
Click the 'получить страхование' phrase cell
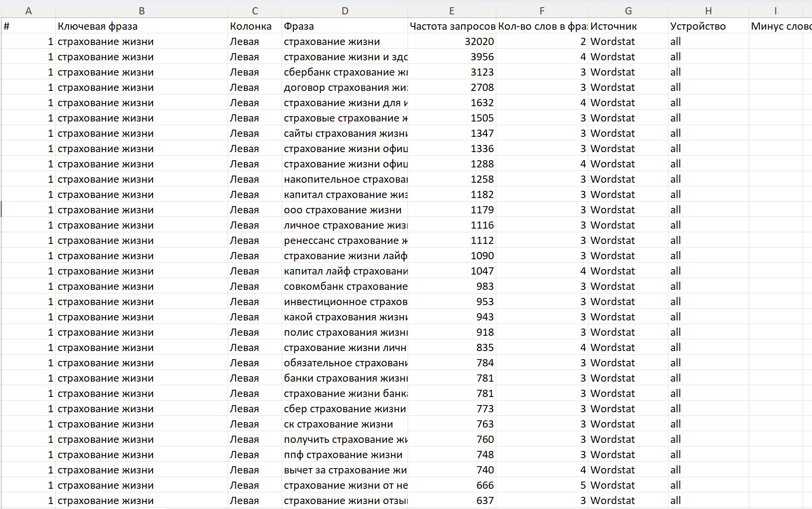tap(345, 439)
